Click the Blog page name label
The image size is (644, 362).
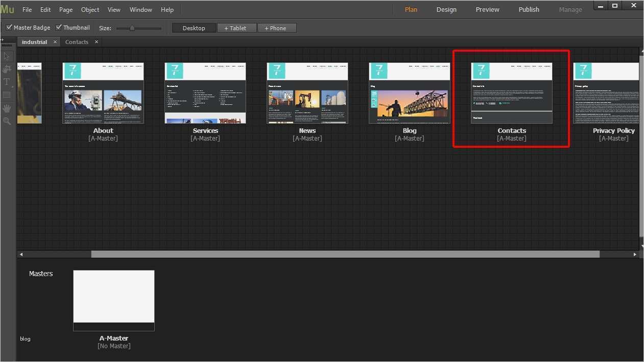[x=410, y=131]
